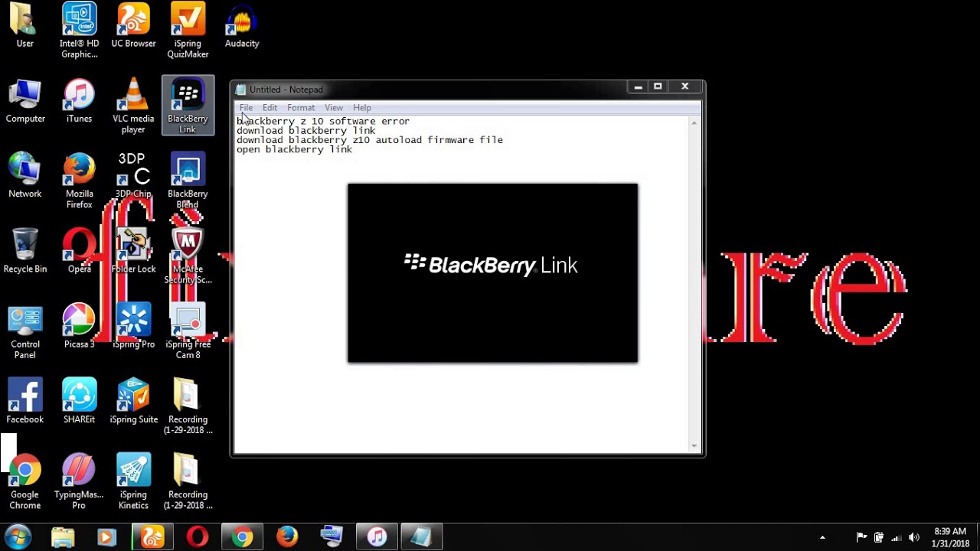Maximize the Notepad window
The image size is (980, 551).
click(x=658, y=87)
